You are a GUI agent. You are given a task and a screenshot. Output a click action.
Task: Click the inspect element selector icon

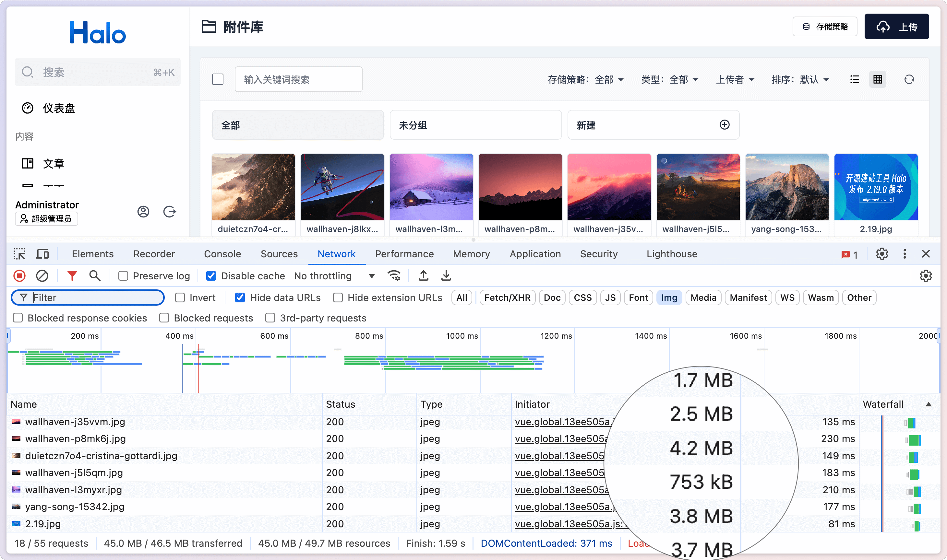coord(19,254)
